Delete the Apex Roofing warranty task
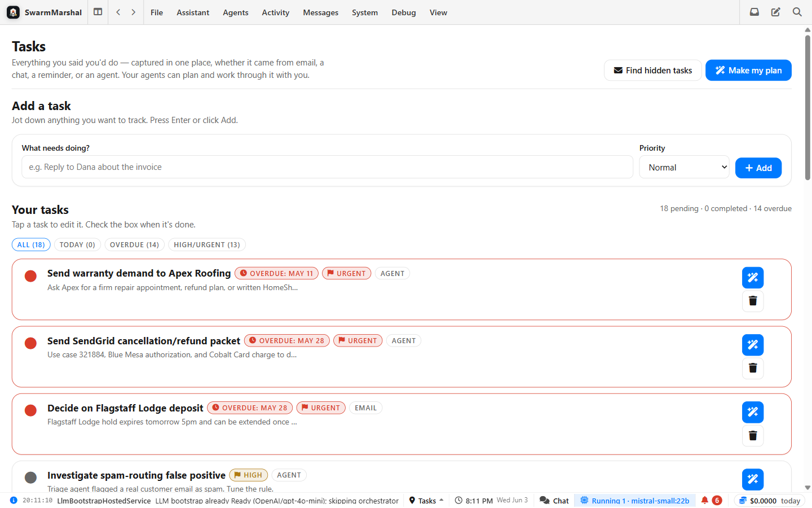The width and height of the screenshot is (812, 508). pos(753,301)
